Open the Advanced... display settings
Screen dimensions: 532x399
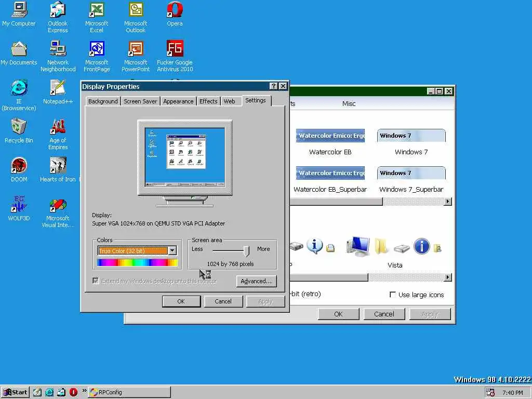click(x=256, y=281)
